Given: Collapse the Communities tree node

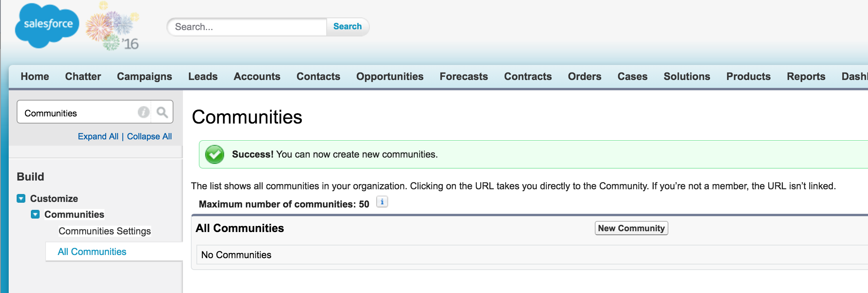Looking at the screenshot, I should pos(36,214).
